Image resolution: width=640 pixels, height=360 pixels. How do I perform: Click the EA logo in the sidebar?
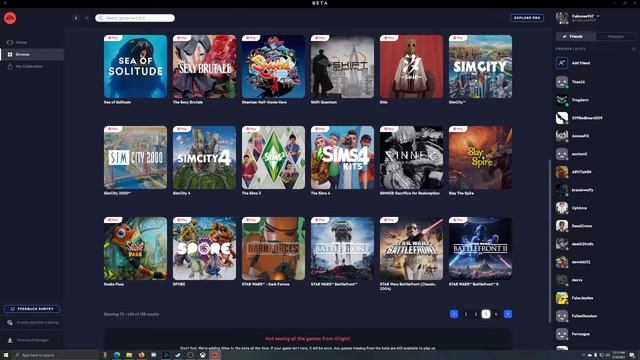(x=10, y=18)
